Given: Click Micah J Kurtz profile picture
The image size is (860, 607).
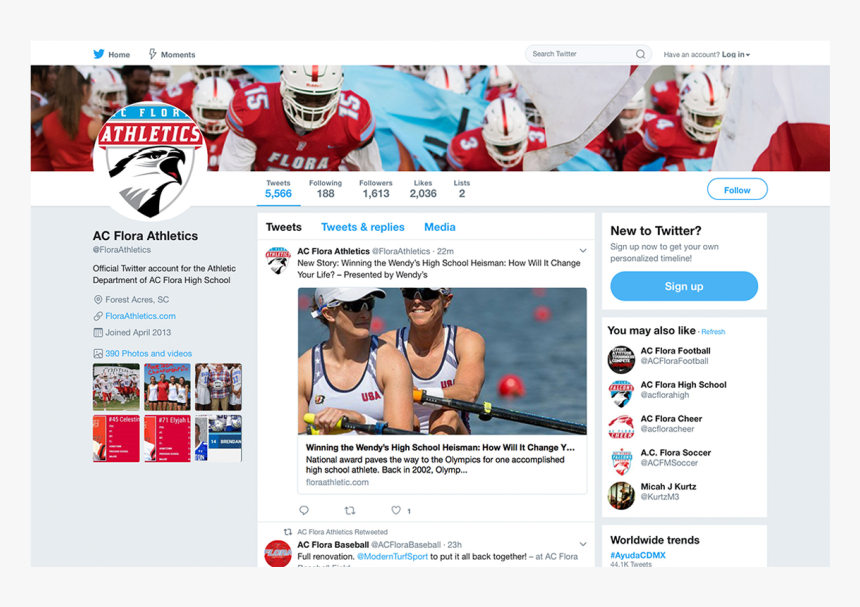Looking at the screenshot, I should (x=621, y=494).
